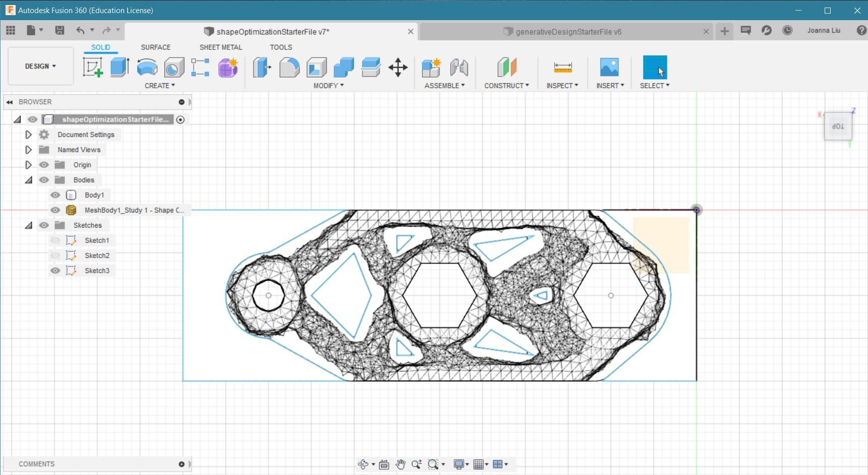
Task: Close the shapeOptimizationStarterFile v7 tab
Action: point(411,31)
